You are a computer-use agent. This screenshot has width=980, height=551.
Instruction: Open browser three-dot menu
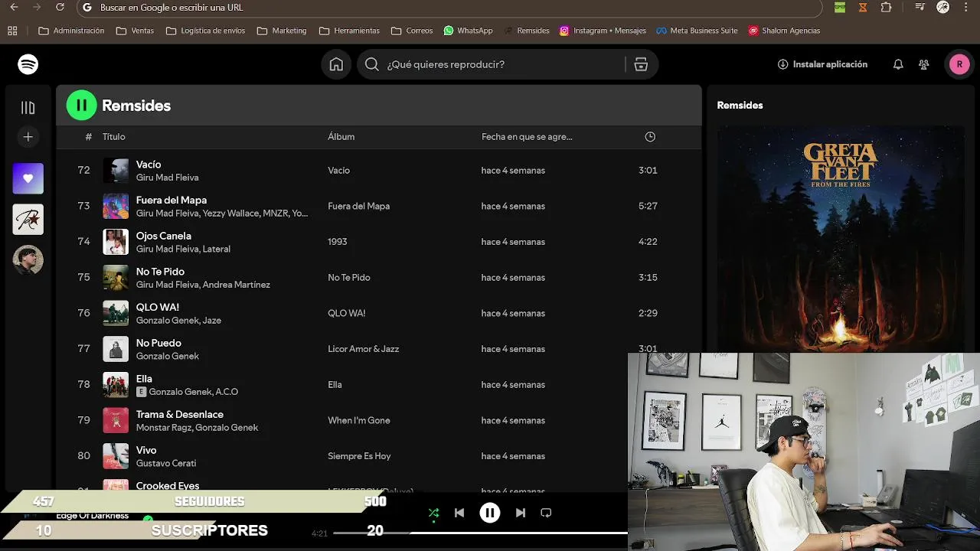coord(965,7)
